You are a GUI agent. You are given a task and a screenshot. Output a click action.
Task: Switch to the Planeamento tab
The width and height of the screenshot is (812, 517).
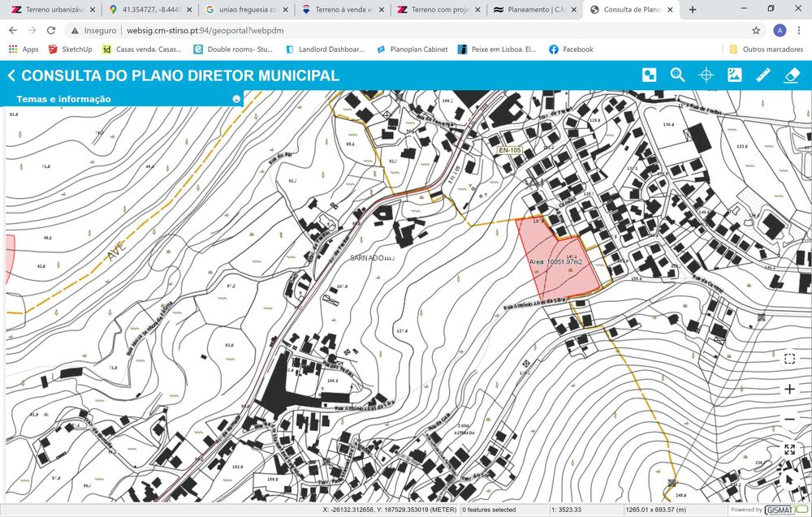(x=535, y=9)
